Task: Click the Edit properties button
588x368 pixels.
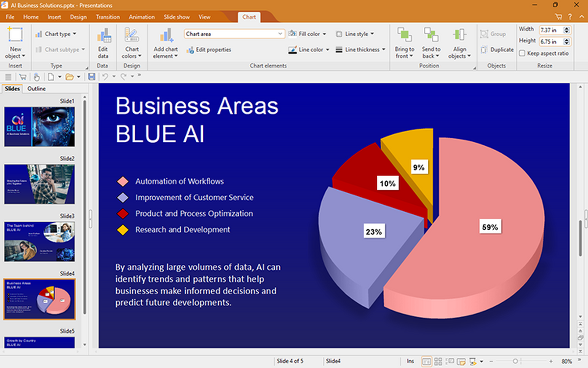Action: 209,50
